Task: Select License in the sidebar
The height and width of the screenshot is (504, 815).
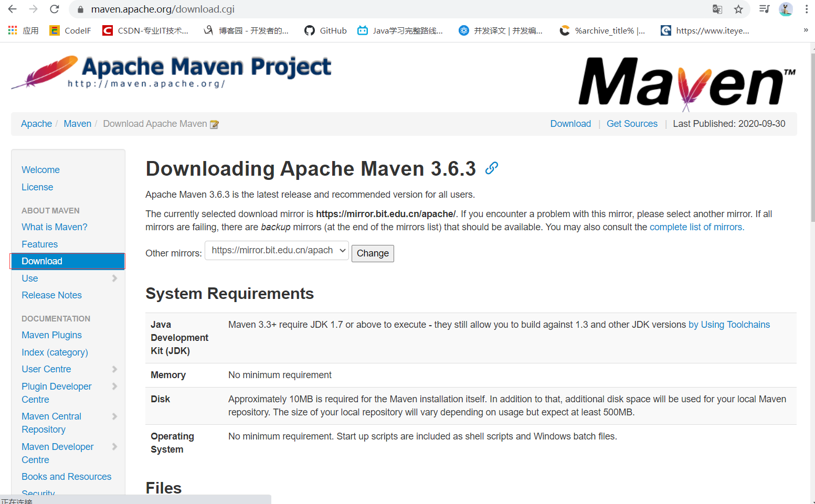Action: [x=37, y=187]
